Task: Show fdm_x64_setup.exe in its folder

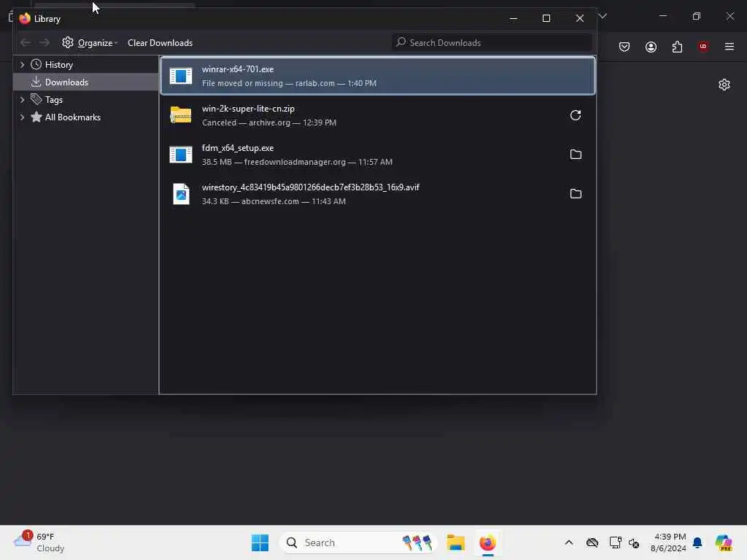Action: 576,155
